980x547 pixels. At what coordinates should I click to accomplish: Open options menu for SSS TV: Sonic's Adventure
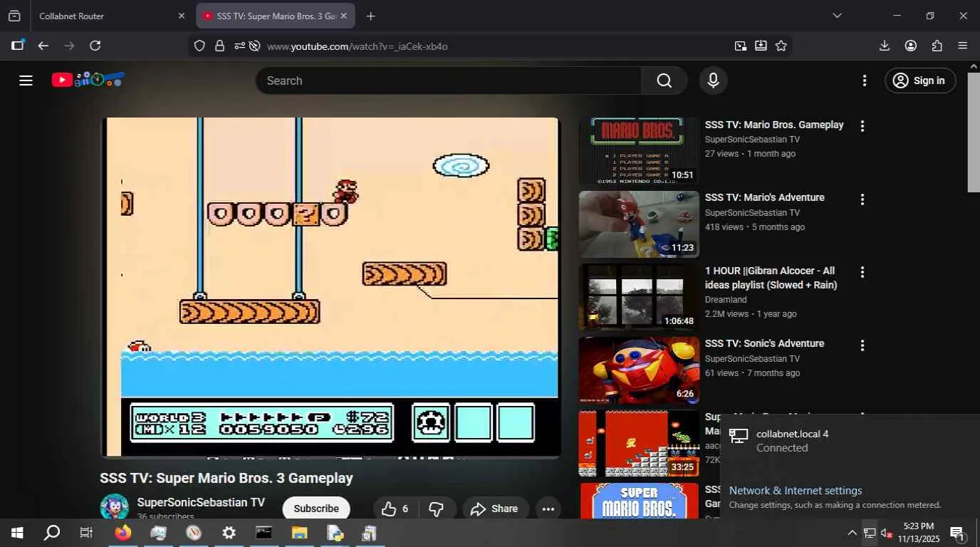tap(862, 345)
